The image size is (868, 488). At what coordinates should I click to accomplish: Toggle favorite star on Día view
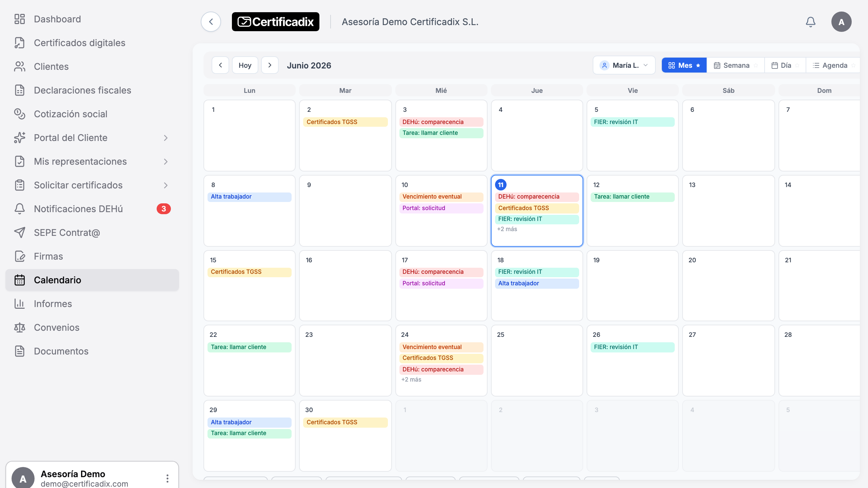[x=797, y=65]
